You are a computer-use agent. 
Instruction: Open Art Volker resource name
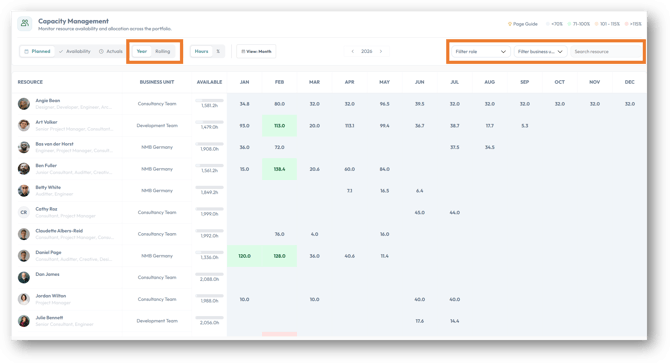tap(46, 122)
